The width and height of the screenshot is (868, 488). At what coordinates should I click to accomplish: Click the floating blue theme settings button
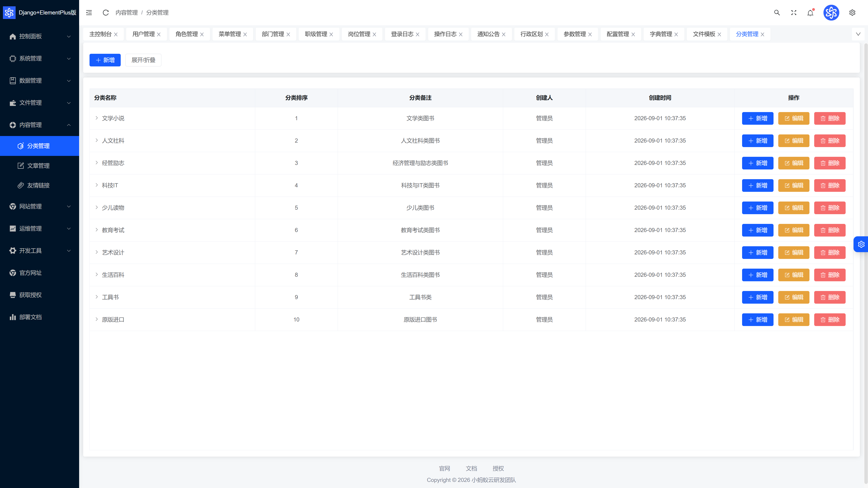click(861, 244)
